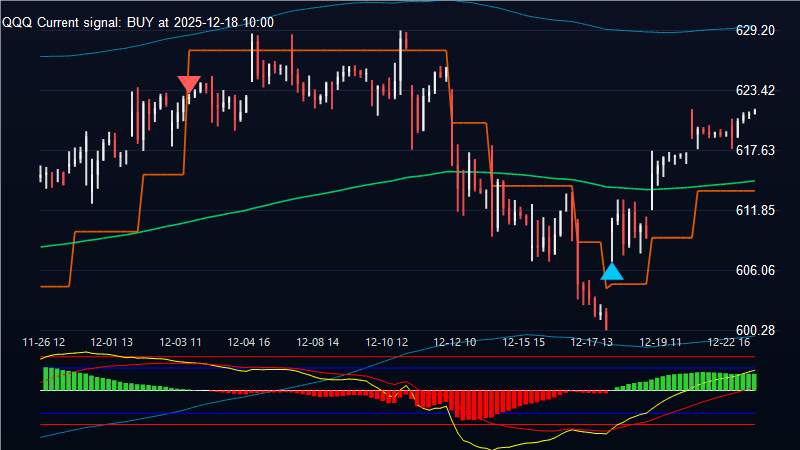Screen dimensions: 800x450
Task: Click the 600.28 price axis label
Action: click(x=755, y=331)
